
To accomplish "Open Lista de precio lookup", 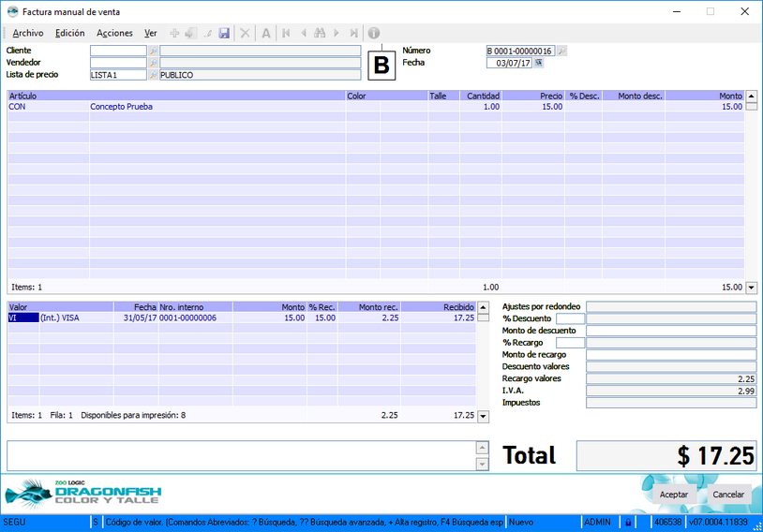I will tap(154, 75).
